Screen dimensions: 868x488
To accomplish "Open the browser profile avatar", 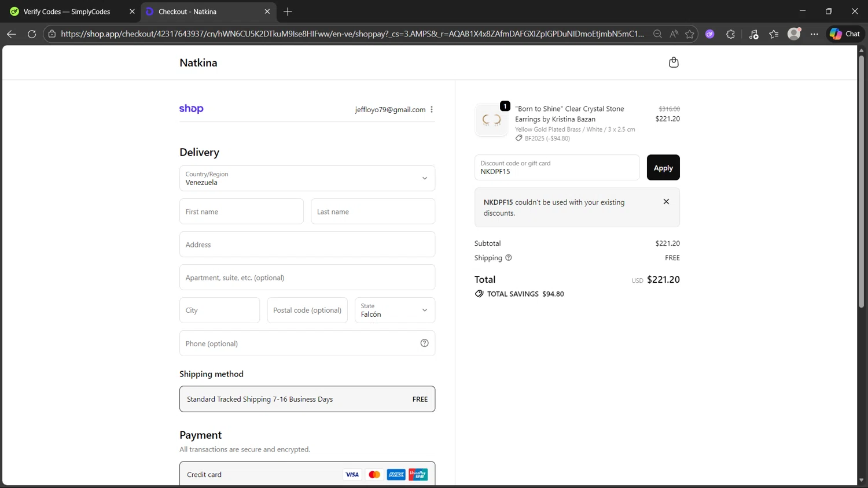I will (795, 34).
